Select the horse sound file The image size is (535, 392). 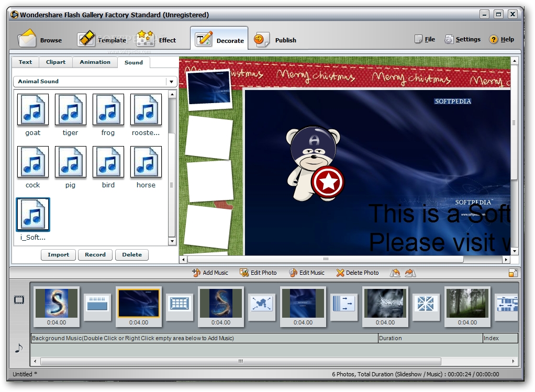(146, 167)
